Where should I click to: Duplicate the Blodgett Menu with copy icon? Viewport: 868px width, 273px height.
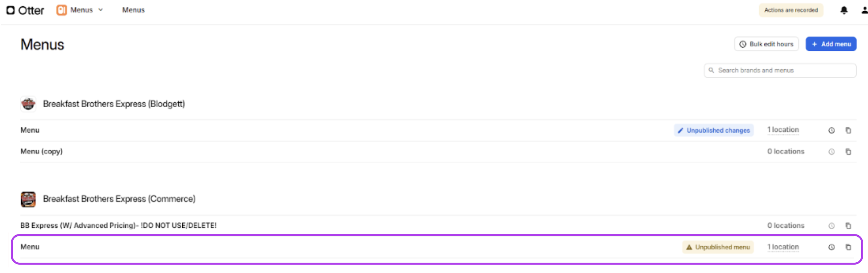[x=848, y=131]
